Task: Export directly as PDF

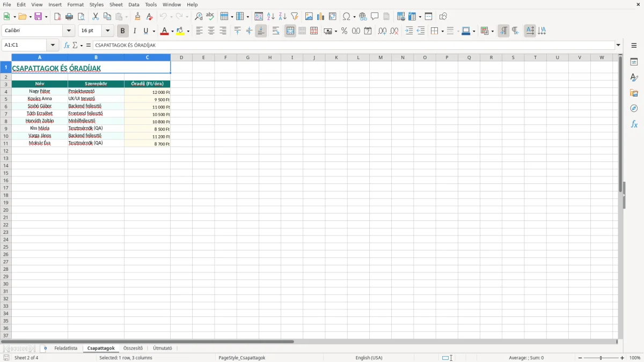Action: coord(57,17)
